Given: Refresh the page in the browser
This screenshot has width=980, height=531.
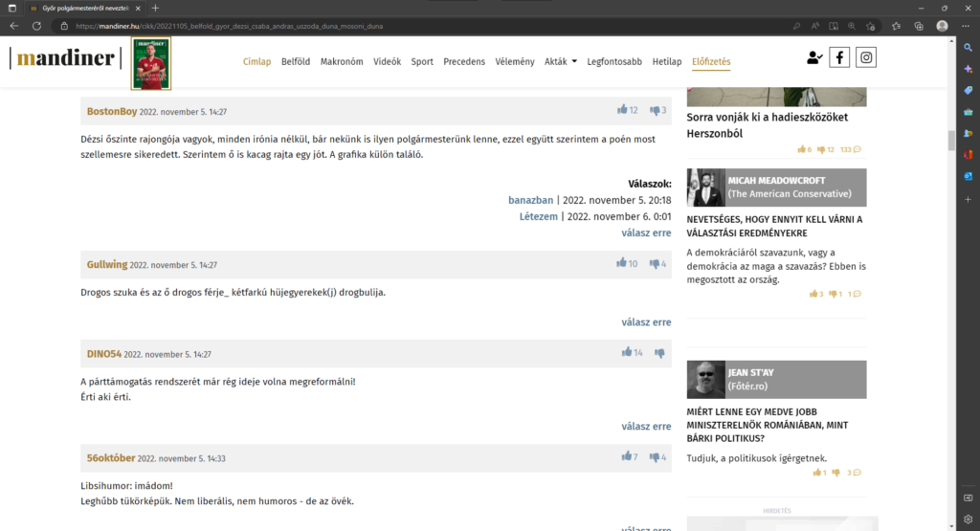Looking at the screenshot, I should click(x=35, y=26).
